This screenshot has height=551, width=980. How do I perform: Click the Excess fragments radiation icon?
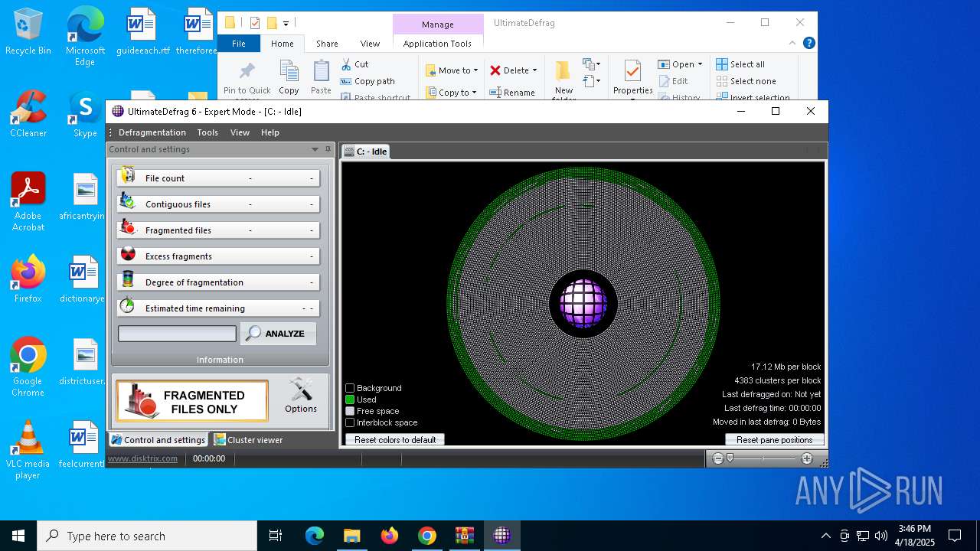click(x=128, y=255)
